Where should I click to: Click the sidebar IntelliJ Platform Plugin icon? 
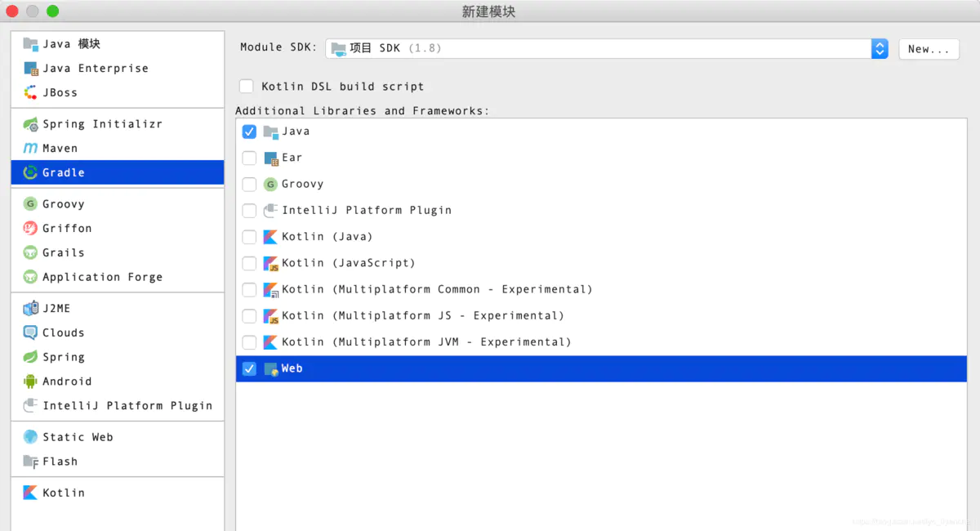click(x=30, y=405)
